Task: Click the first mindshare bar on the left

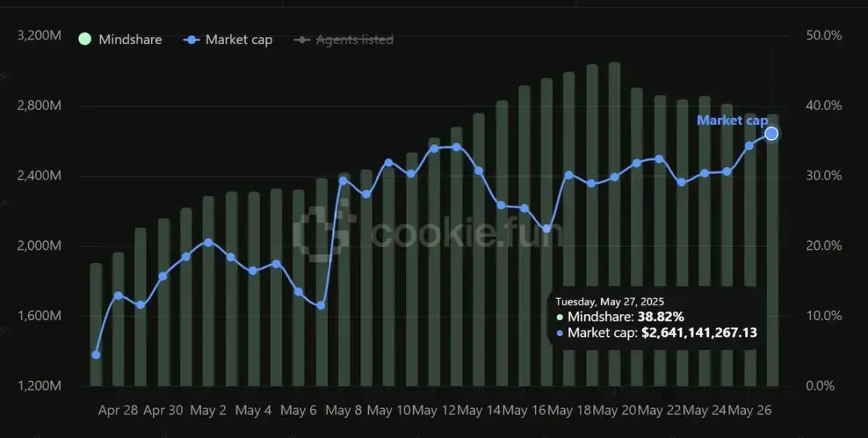Action: coord(96,325)
